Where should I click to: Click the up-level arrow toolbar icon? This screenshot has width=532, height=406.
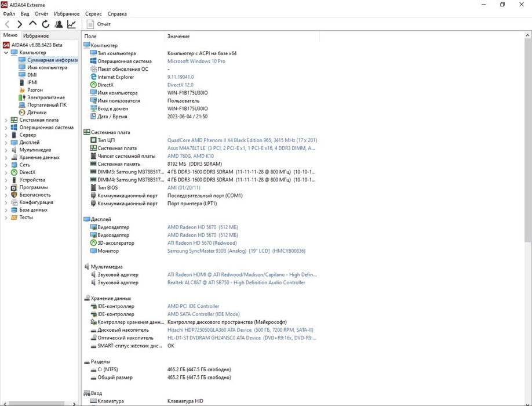tap(32, 23)
